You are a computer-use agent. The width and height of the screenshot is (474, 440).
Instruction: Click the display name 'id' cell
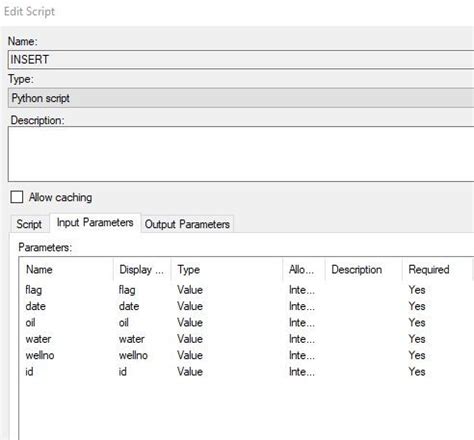coord(123,371)
